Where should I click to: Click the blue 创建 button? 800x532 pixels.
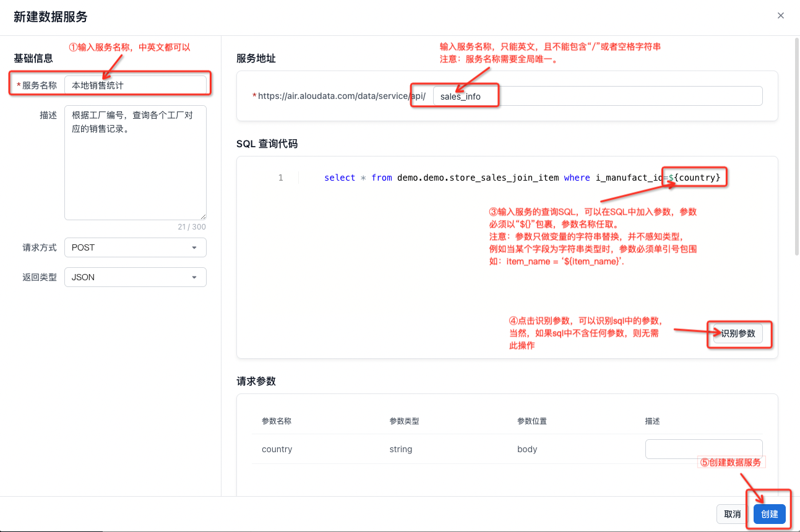pos(769,514)
